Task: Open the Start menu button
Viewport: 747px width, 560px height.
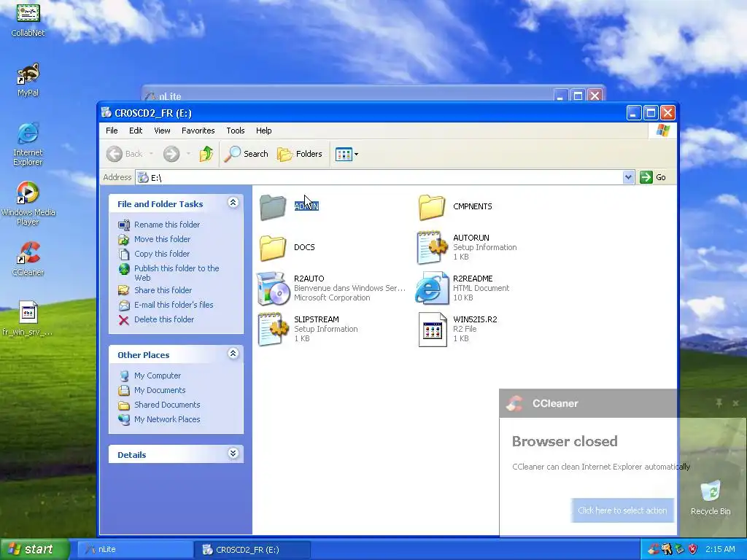Action: pos(35,549)
